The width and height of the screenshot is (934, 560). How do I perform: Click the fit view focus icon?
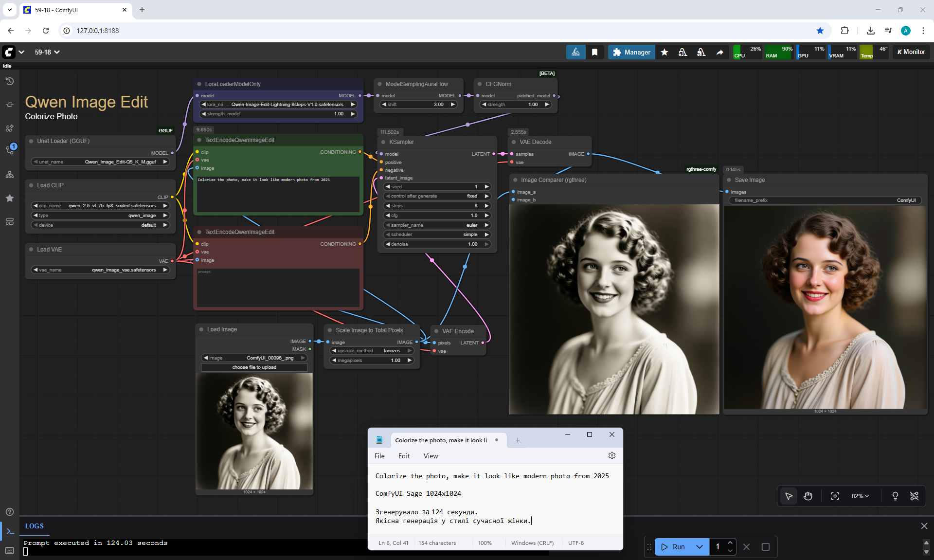[835, 496]
